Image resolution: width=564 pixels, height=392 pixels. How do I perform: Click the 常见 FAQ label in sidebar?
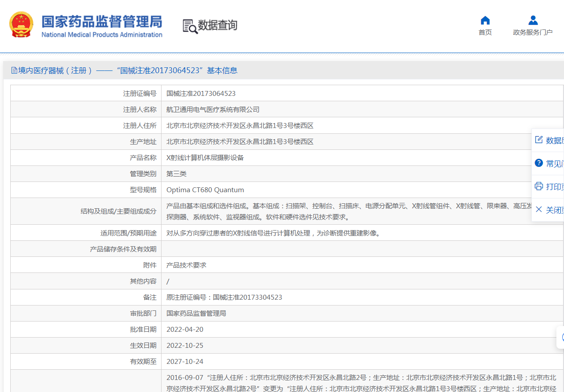[555, 164]
